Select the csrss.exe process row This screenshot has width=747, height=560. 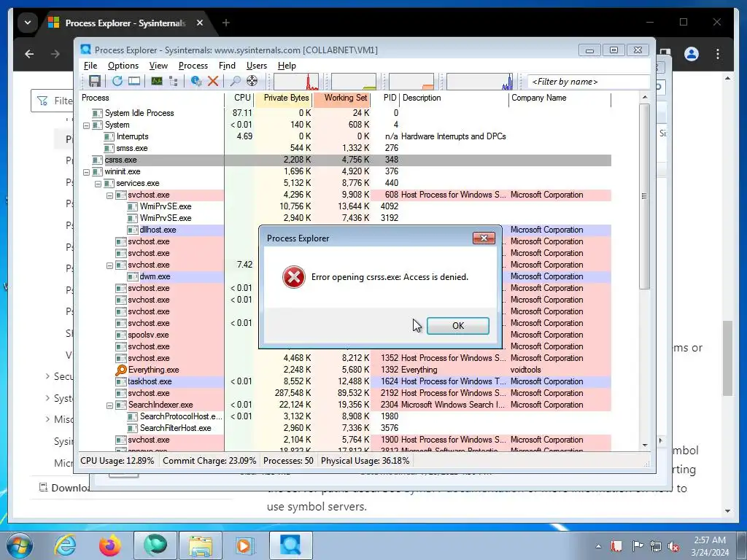tap(347, 160)
